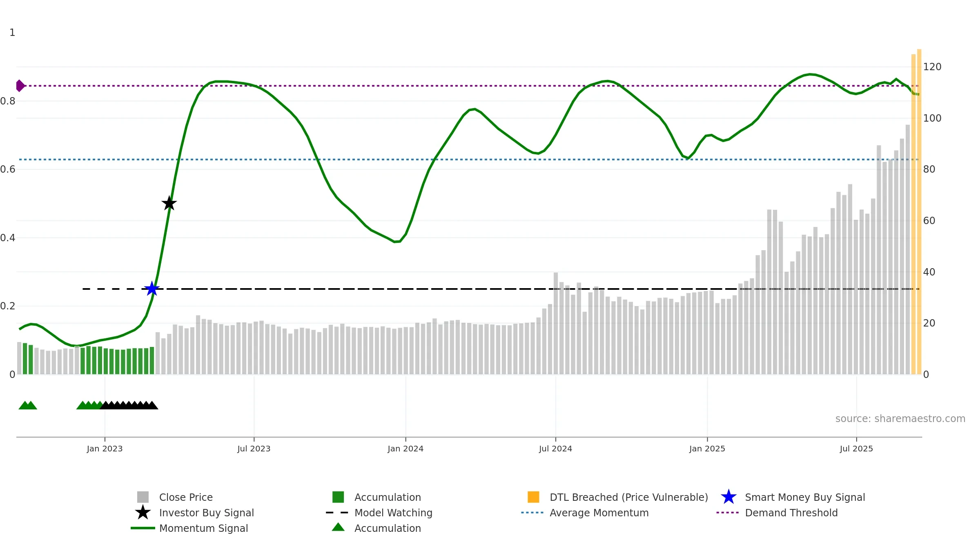Image resolution: width=980 pixels, height=551 pixels.
Task: Click the orange DTL Breached bar at the chart's right end
Action: click(919, 211)
